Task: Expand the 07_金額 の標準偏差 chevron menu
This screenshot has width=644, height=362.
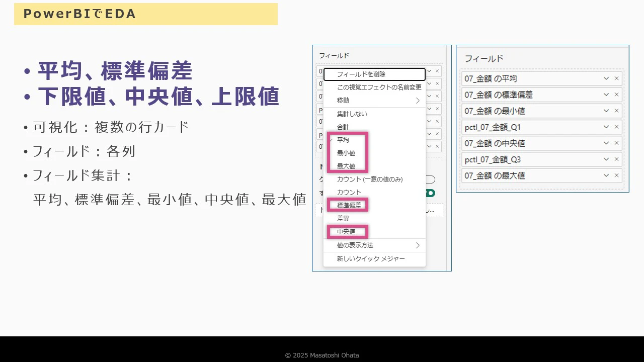Action: (606, 95)
